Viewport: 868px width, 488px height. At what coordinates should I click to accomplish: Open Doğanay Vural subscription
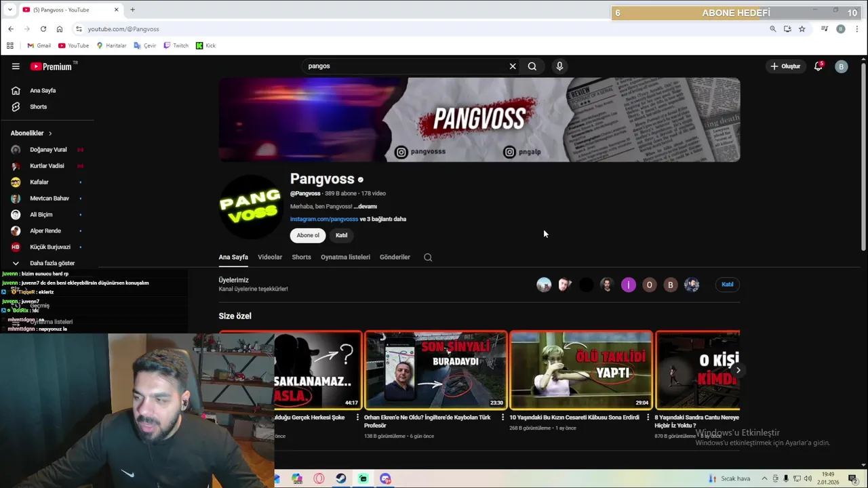click(47, 150)
